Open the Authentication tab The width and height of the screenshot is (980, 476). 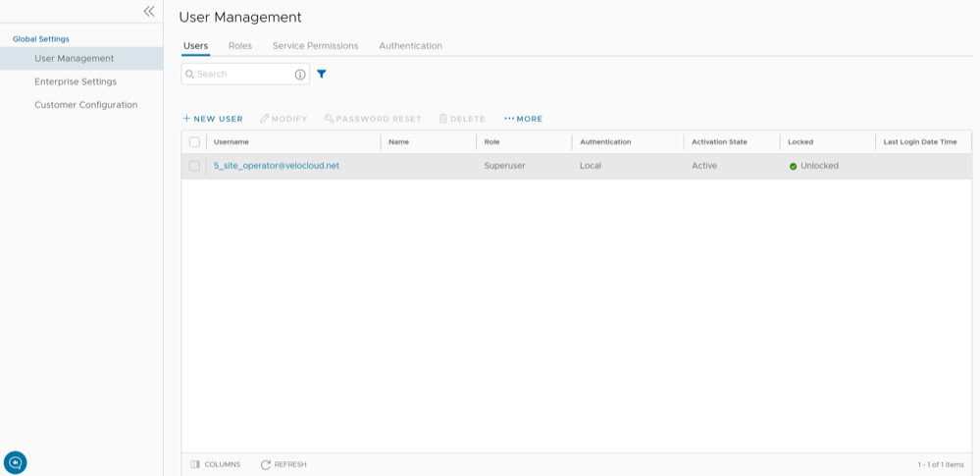410,46
